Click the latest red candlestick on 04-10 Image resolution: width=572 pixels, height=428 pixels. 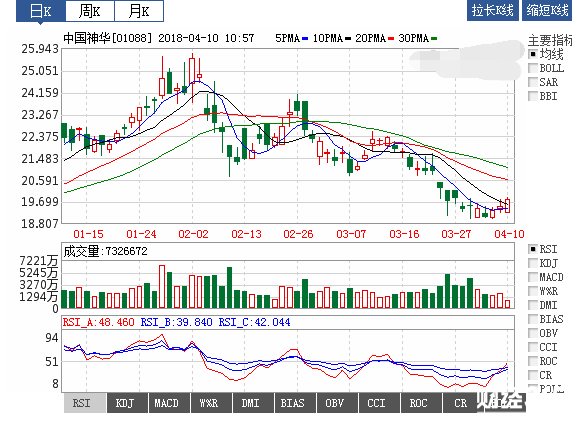point(507,205)
